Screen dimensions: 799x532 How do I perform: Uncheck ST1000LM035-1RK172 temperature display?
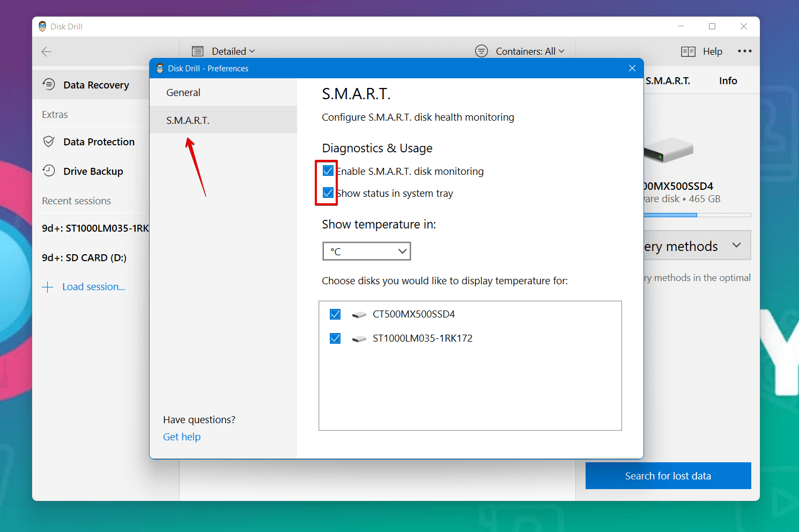click(x=335, y=338)
